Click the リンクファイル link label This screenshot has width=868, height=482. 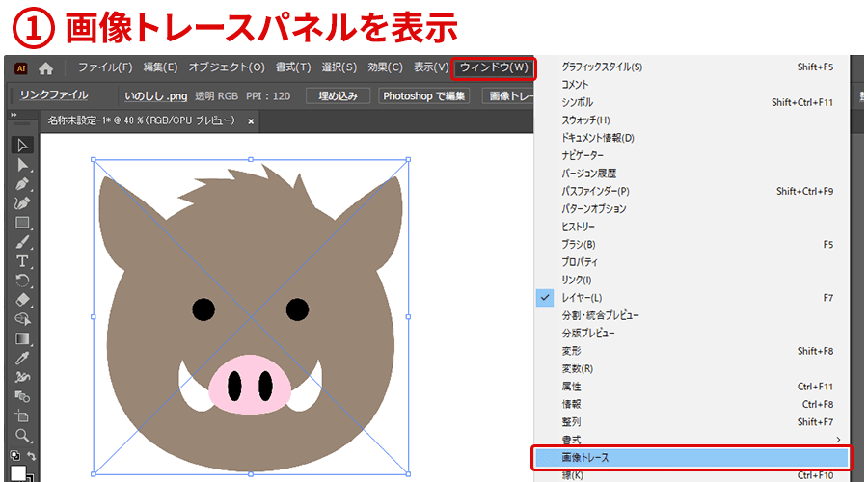click(54, 95)
